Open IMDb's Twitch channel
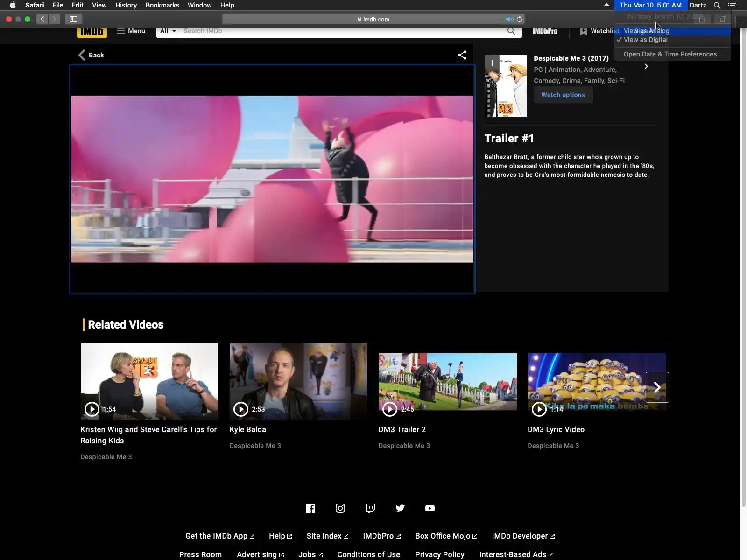Viewport: 747px width, 560px height. click(x=370, y=508)
